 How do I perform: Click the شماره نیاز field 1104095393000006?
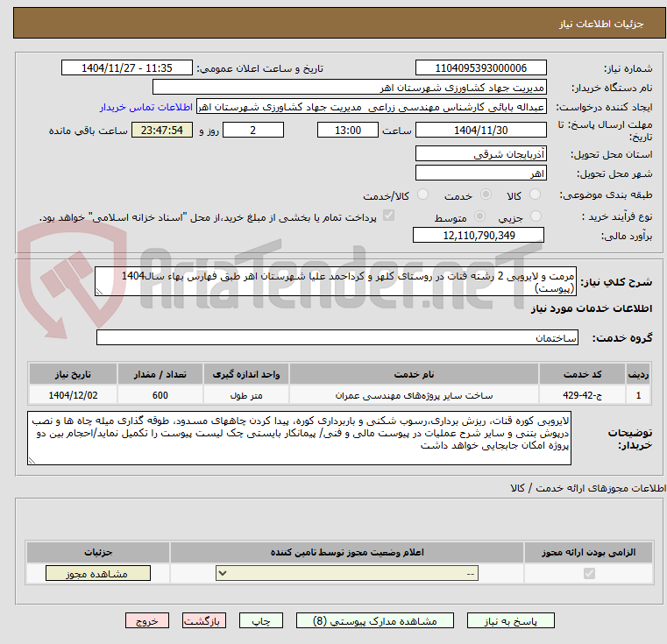[480, 68]
